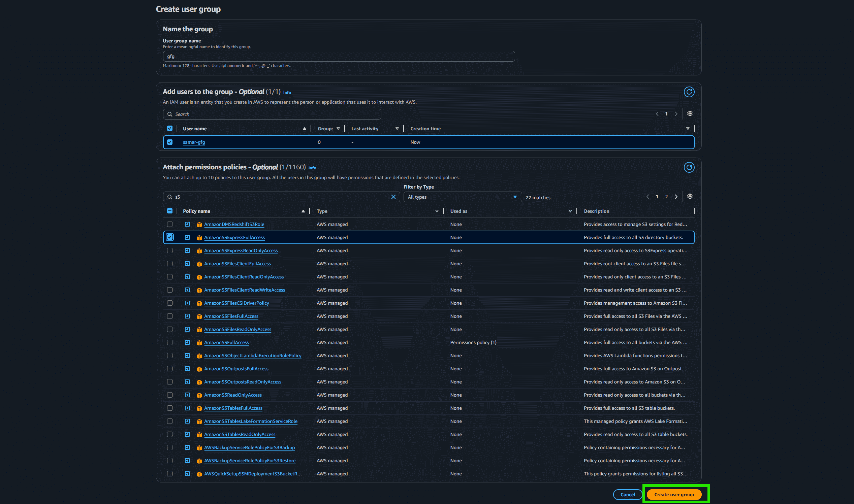Image resolution: width=854 pixels, height=504 pixels.
Task: Open Info link for Attach permissions policies
Action: pos(312,168)
